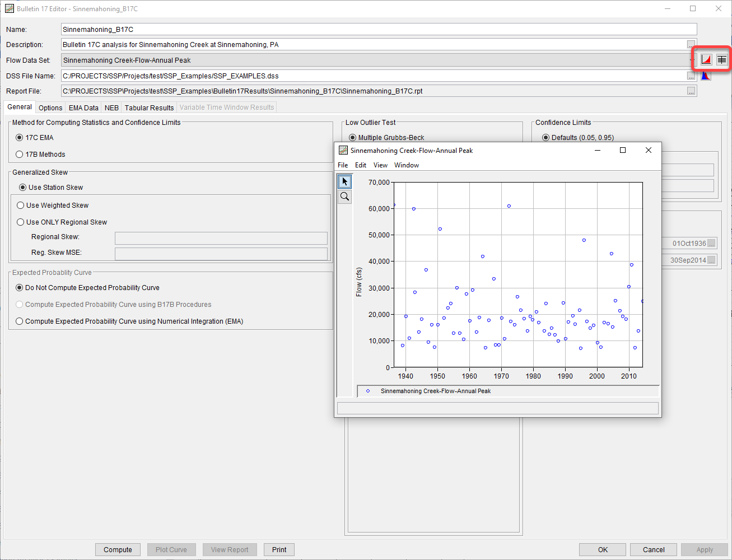The height and width of the screenshot is (560, 732).
Task: Click into the Name field
Action: pos(379,29)
